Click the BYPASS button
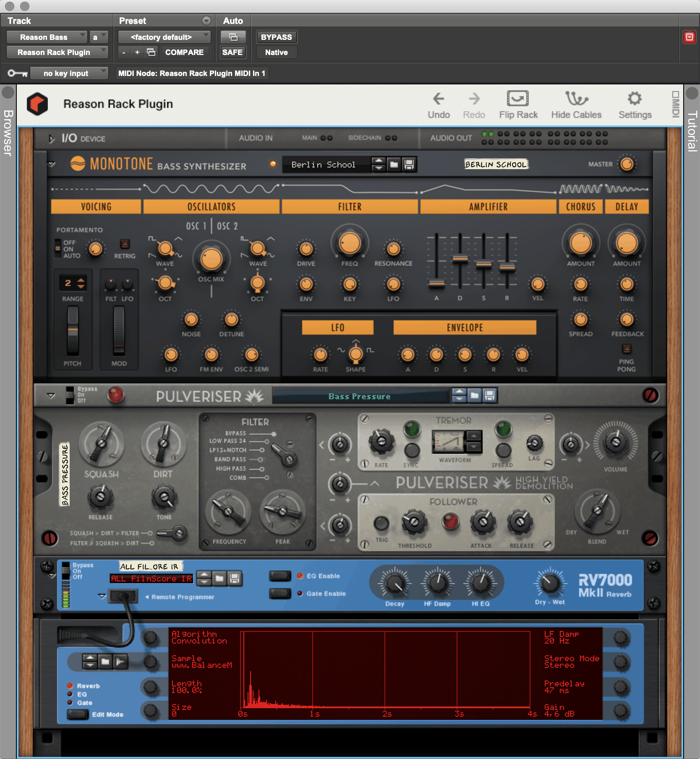This screenshot has width=700, height=759. [x=277, y=37]
